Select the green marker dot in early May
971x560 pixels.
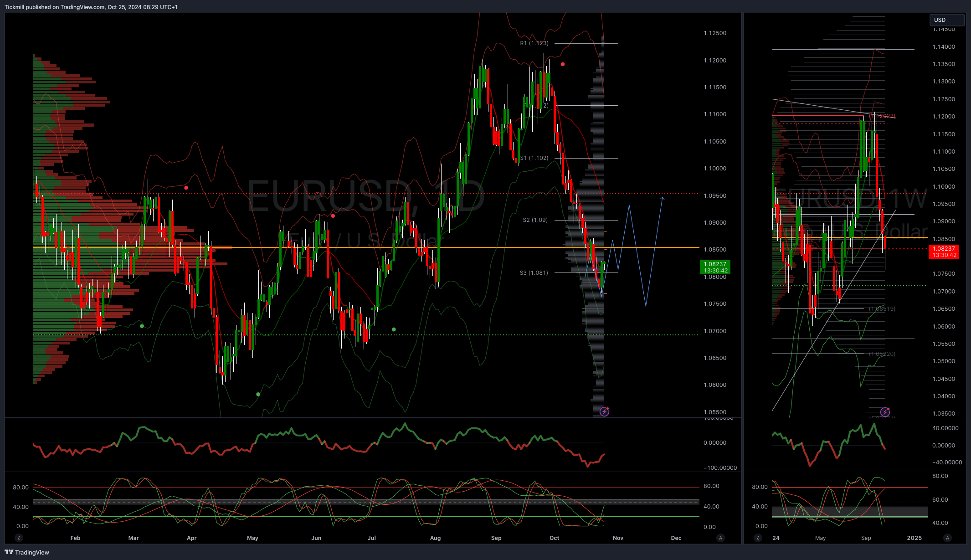(x=258, y=394)
